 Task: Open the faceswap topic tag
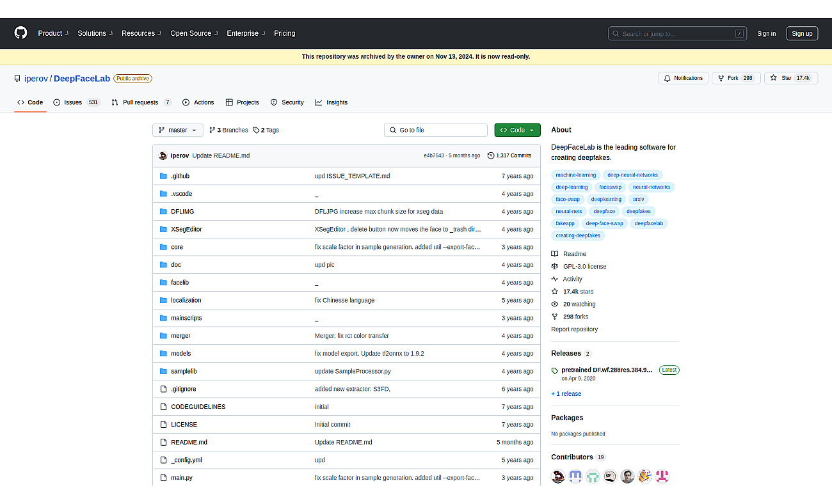coord(610,187)
